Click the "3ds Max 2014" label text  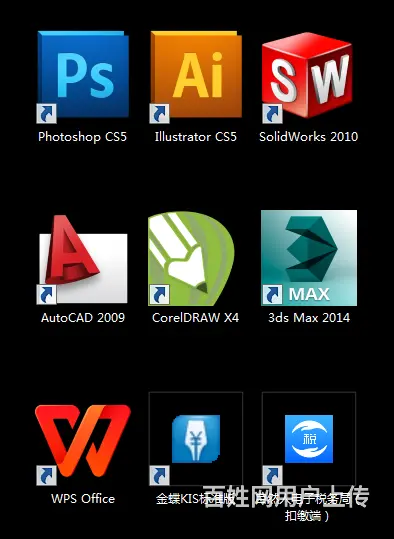point(309,318)
